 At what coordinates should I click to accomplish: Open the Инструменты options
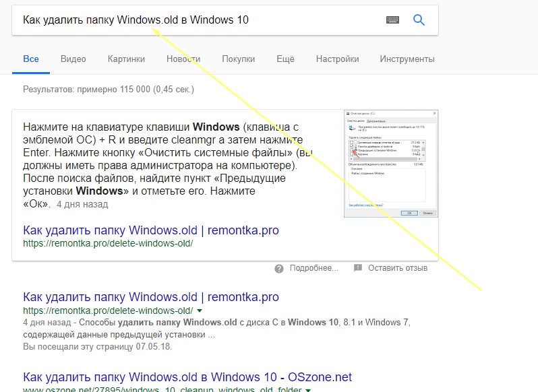click(x=407, y=59)
